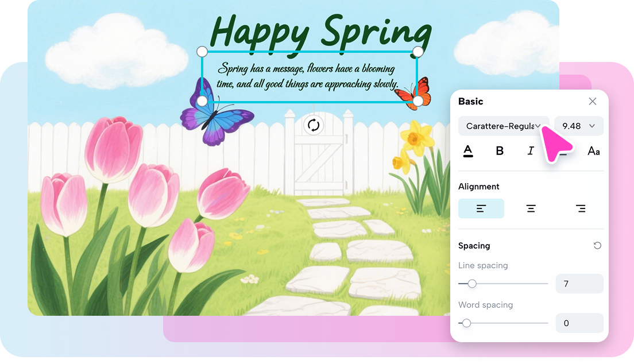Toggle italic formatting

pos(531,151)
